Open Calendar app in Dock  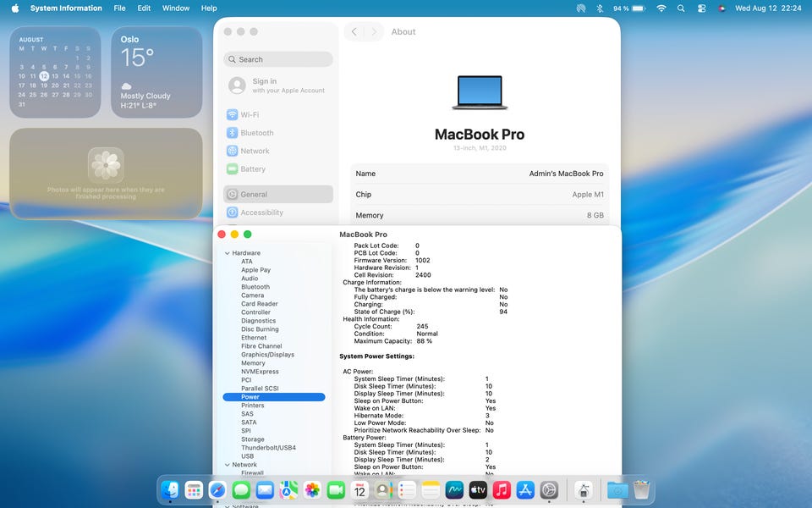pyautogui.click(x=359, y=489)
